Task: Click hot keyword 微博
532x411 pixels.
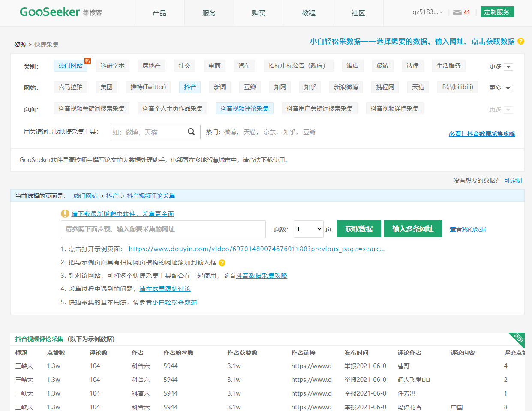Action: click(230, 132)
